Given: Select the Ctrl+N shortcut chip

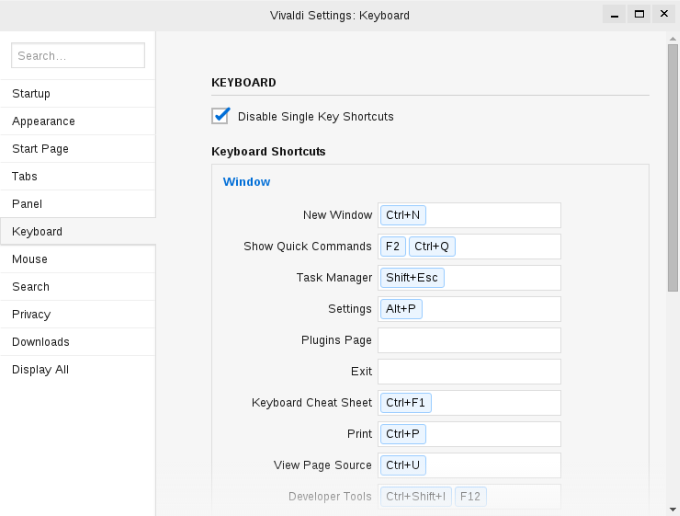Looking at the screenshot, I should tap(403, 215).
